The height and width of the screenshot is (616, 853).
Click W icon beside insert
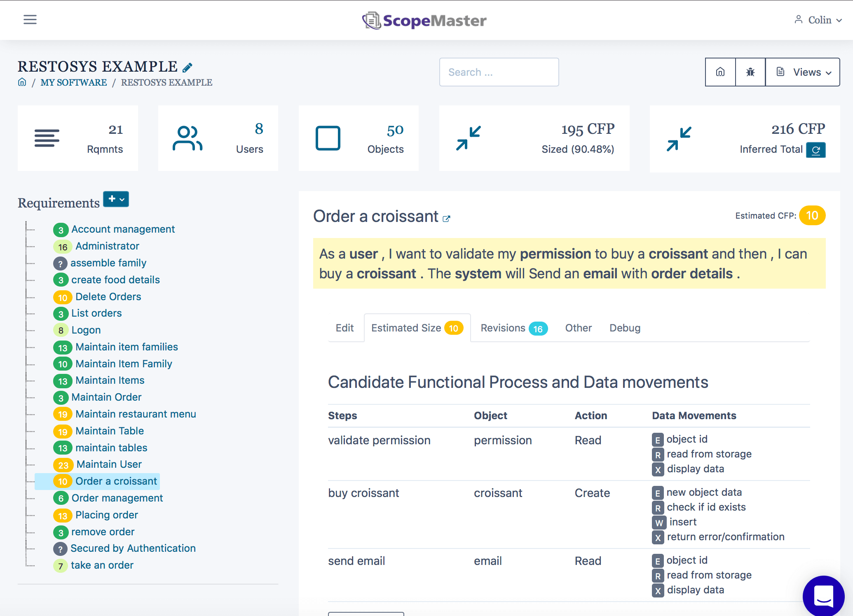[x=659, y=523]
